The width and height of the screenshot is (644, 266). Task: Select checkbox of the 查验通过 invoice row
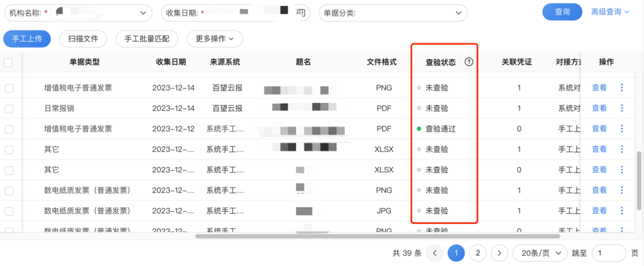[9, 129]
